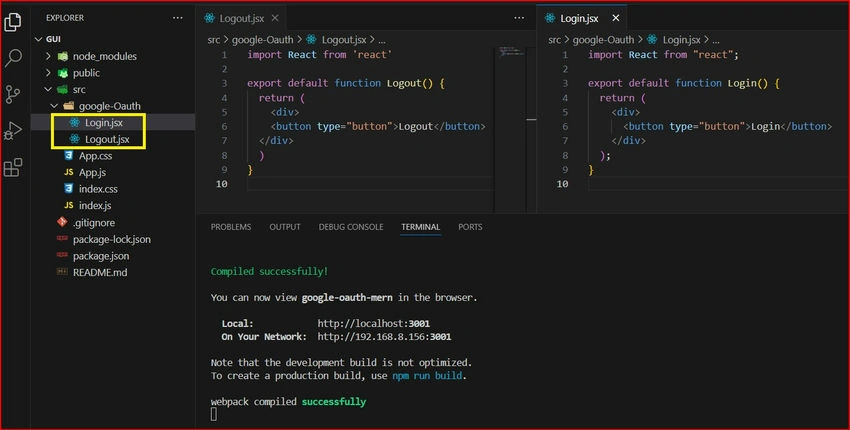
Task: Click the EXPLORER panel title
Action: (x=65, y=18)
